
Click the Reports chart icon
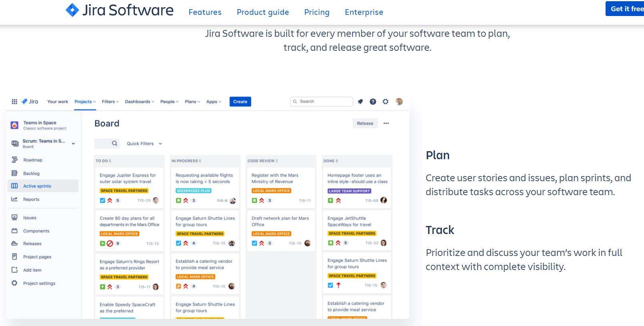(14, 199)
